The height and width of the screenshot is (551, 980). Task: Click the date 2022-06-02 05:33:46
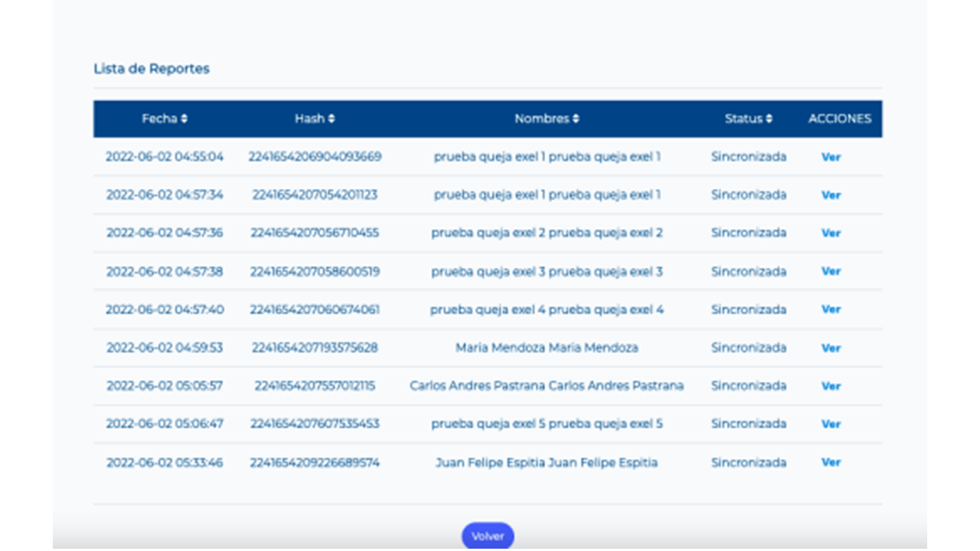tap(165, 462)
